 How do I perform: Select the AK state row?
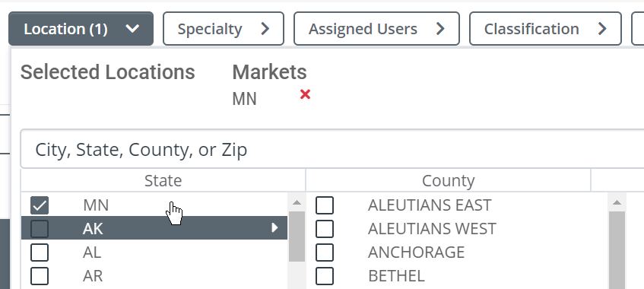coord(154,227)
